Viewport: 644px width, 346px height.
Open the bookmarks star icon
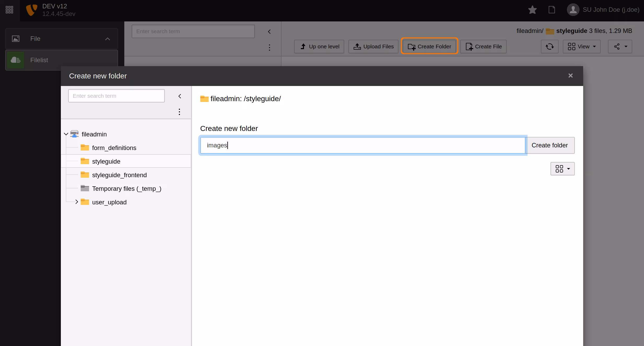[x=532, y=10]
